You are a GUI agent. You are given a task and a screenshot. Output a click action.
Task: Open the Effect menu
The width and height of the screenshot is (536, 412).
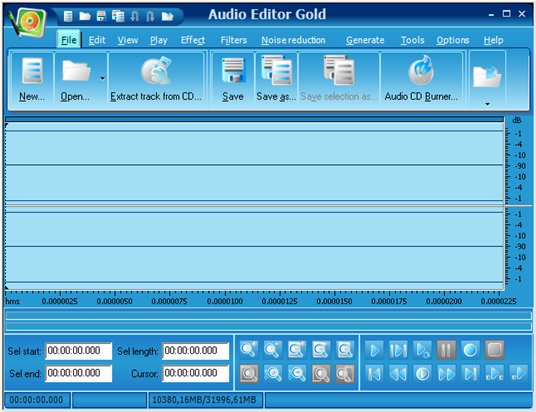[193, 40]
